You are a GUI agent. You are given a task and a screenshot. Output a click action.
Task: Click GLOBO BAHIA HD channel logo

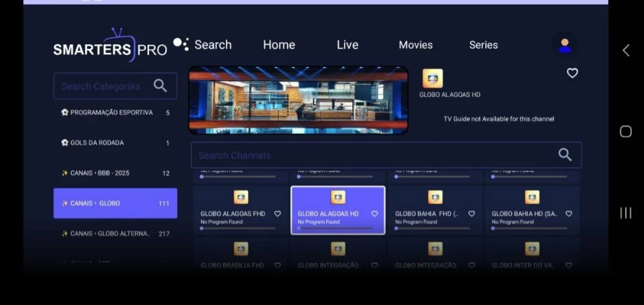tap(532, 198)
